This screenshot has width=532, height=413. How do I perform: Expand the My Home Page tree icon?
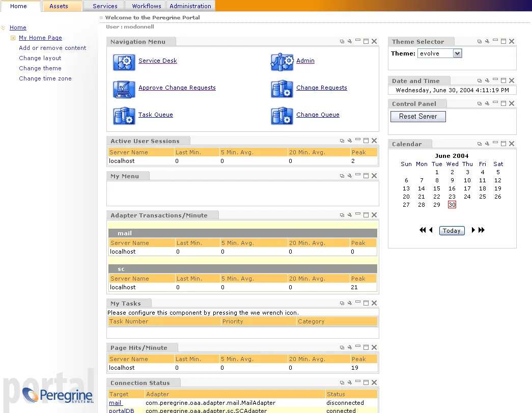13,38
